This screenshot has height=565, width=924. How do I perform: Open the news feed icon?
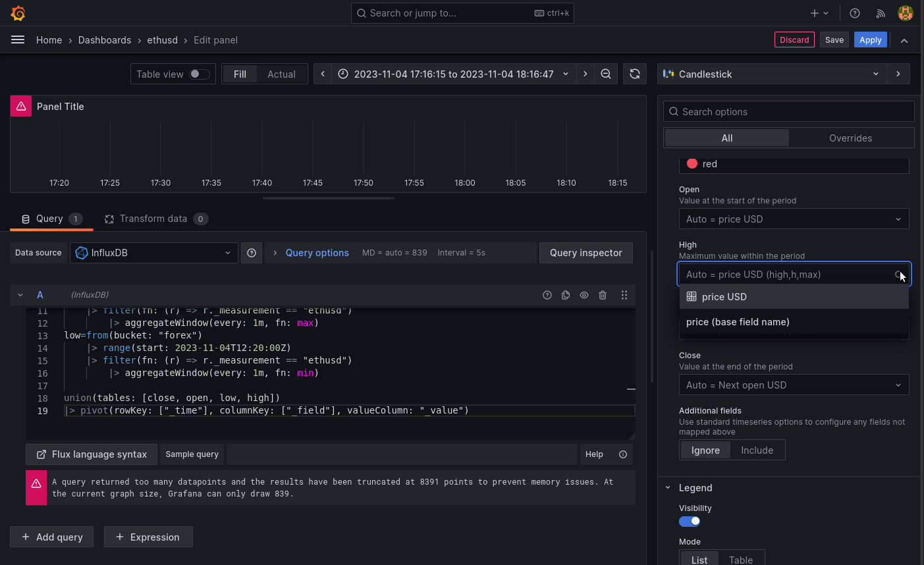click(881, 13)
